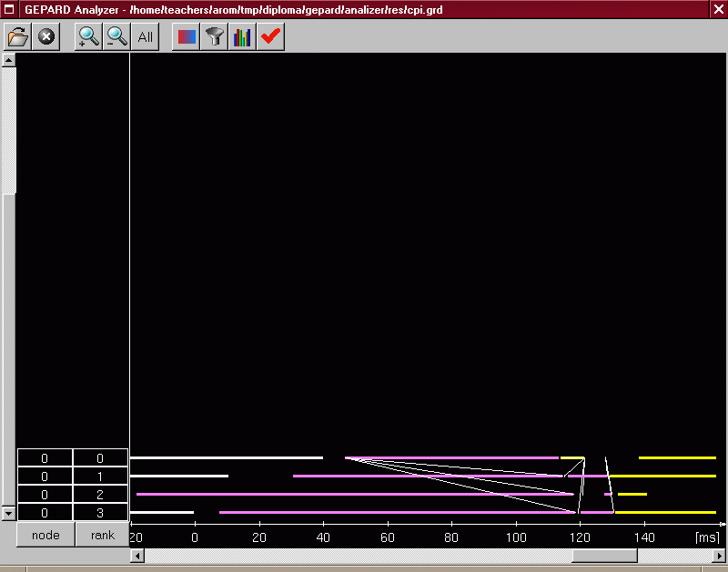This screenshot has width=728, height=572.
Task: Show the bar chart statistics
Action: tap(242, 36)
